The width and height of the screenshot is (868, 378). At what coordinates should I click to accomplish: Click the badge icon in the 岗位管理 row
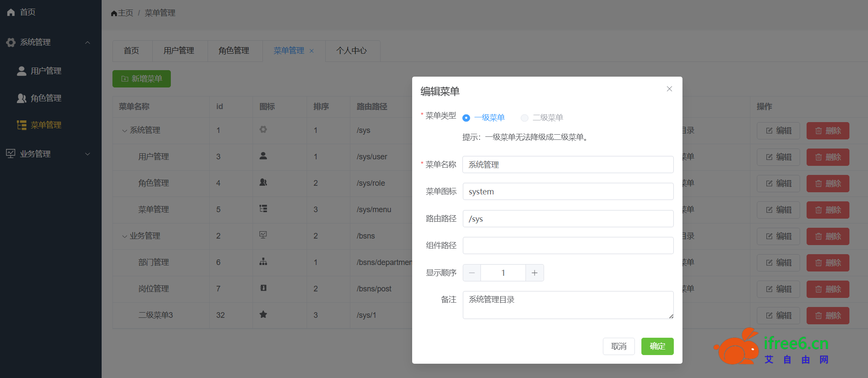click(263, 288)
